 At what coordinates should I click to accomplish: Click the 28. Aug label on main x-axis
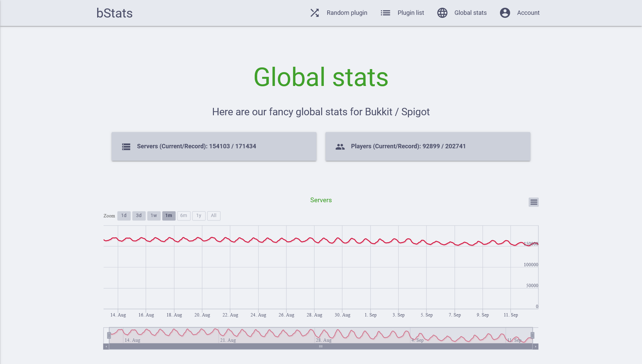click(x=314, y=315)
